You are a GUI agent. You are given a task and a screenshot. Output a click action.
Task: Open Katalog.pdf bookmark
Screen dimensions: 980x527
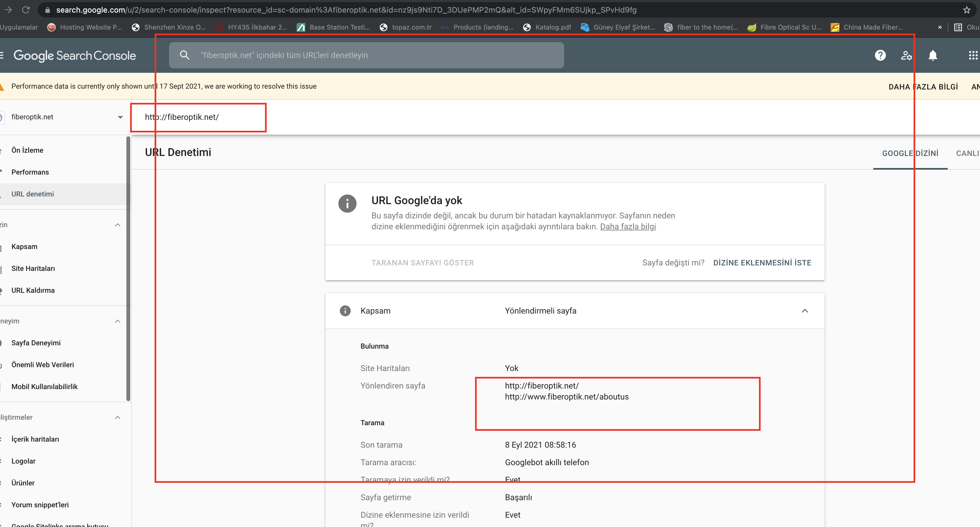tap(547, 27)
